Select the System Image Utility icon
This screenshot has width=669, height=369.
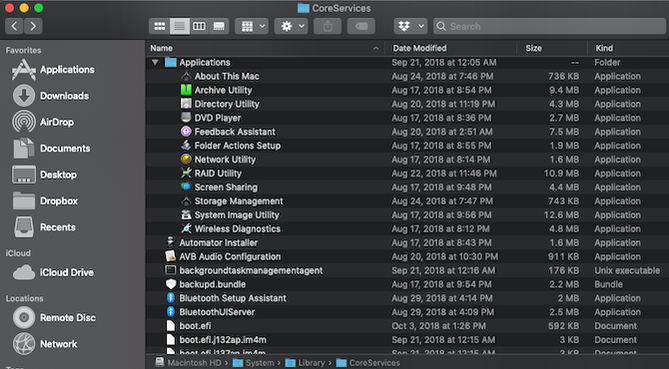click(x=186, y=215)
